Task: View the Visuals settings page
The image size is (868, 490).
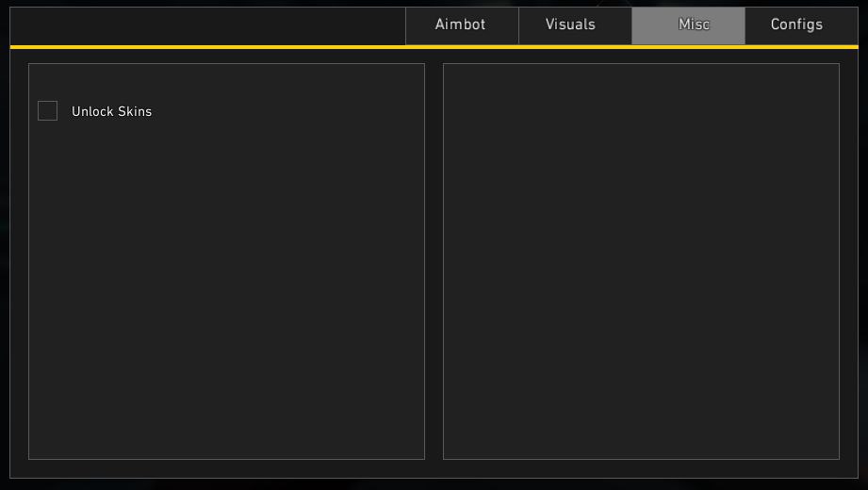Action: 571,24
